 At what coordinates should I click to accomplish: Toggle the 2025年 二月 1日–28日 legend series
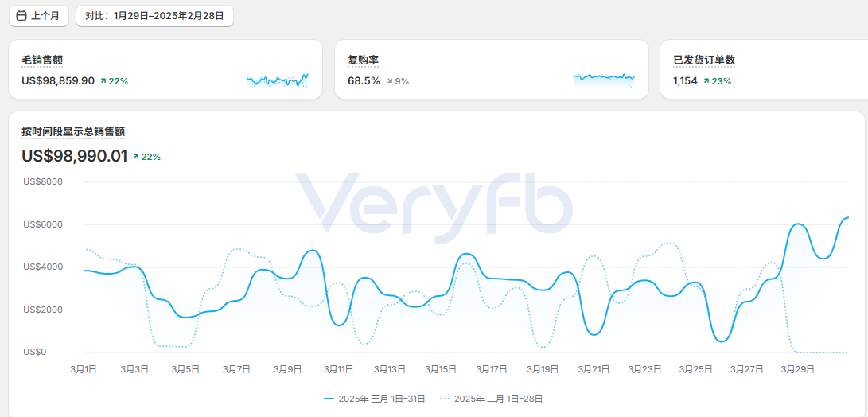(x=492, y=398)
